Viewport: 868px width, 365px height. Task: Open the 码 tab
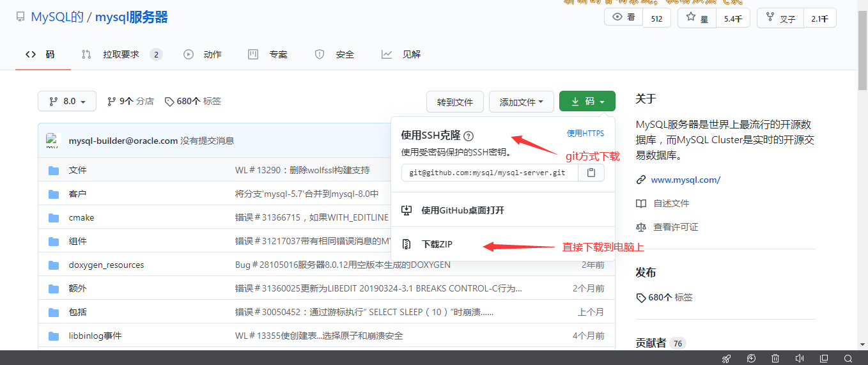tap(40, 54)
